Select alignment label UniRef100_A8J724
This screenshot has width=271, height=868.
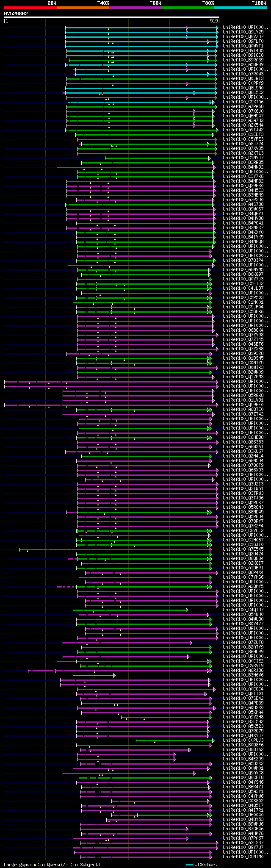coord(243,144)
